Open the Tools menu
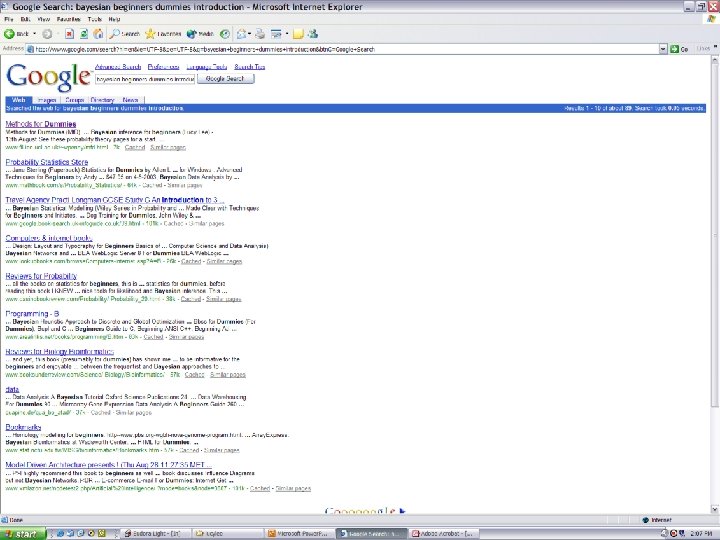720x540 pixels. coord(95,19)
